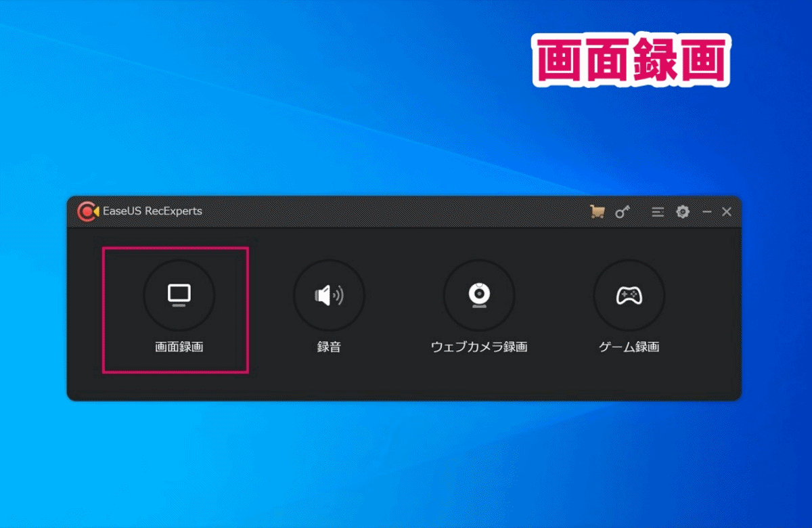Click the EaseUS RecExperts logo icon
812x528 pixels.
pos(87,212)
